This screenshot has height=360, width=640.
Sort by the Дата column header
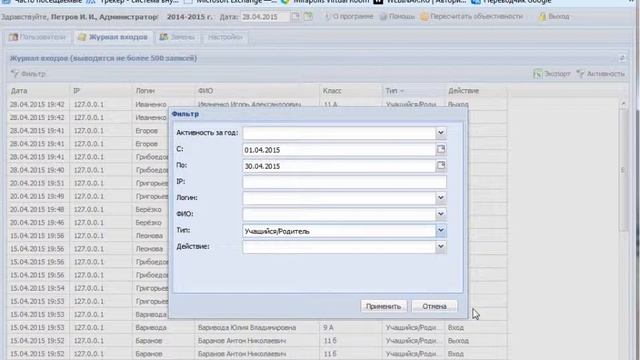click(x=38, y=91)
